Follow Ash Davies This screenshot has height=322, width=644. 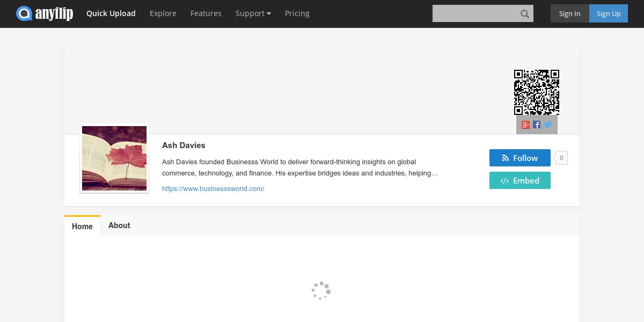pyautogui.click(x=520, y=158)
